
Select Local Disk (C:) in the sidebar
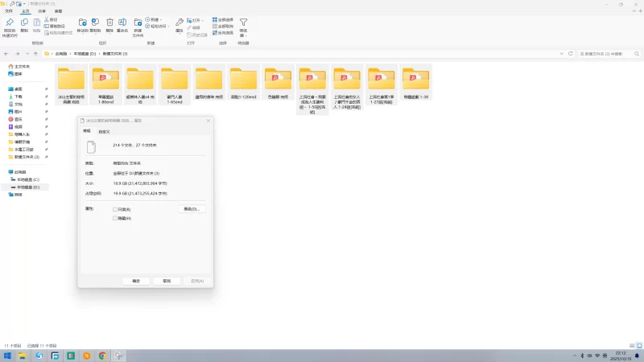(28, 179)
